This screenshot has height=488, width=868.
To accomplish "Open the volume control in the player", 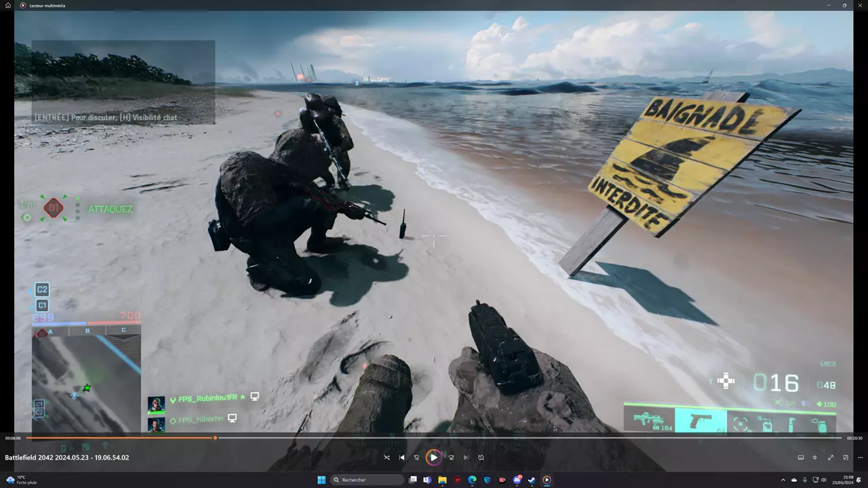I will tap(815, 457).
